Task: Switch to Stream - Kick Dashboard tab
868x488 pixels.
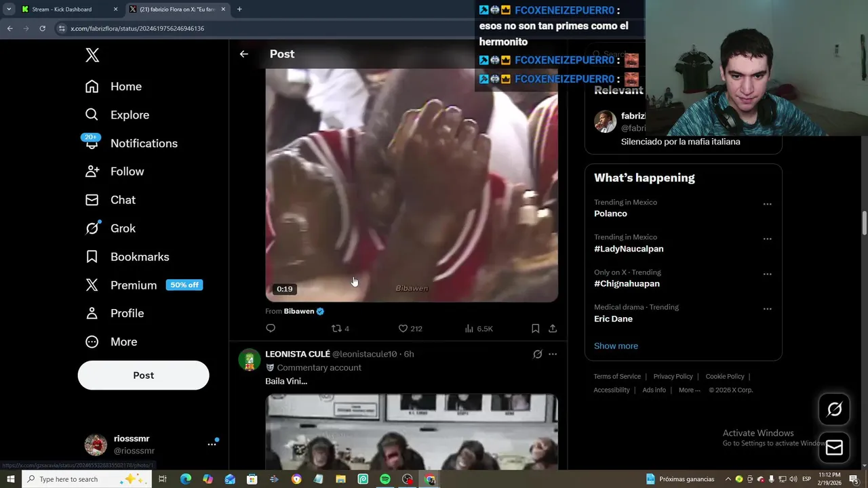Action: 69,9
